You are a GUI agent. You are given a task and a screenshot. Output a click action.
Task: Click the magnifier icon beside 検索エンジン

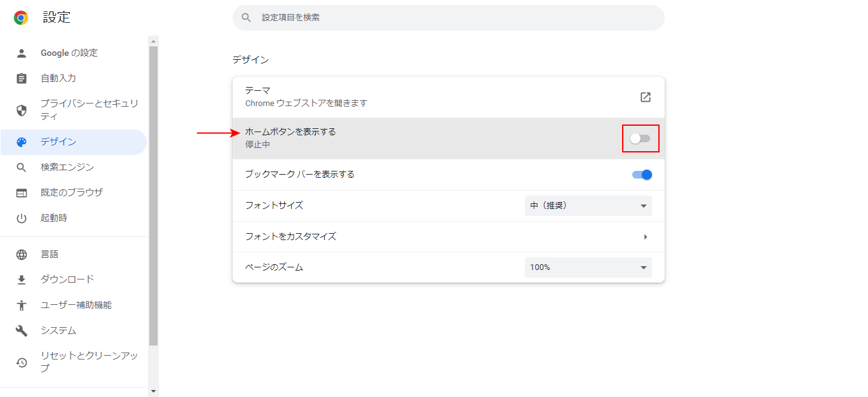click(x=22, y=168)
